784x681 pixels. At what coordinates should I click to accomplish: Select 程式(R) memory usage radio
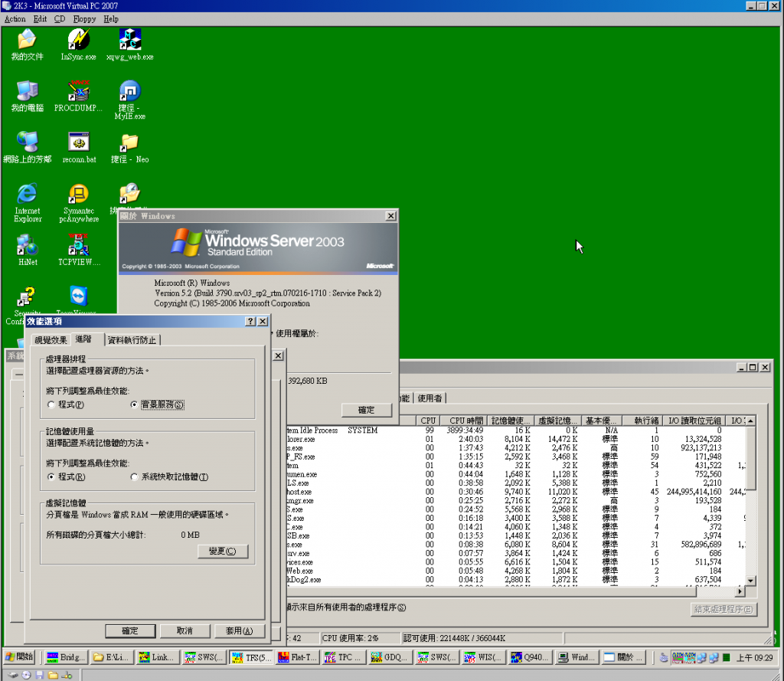[66, 476]
